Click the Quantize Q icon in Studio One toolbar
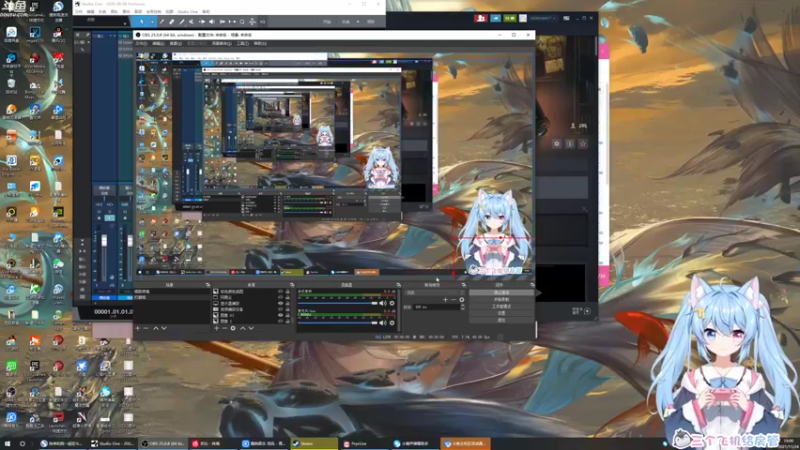This screenshot has width=800, height=450. [242, 22]
